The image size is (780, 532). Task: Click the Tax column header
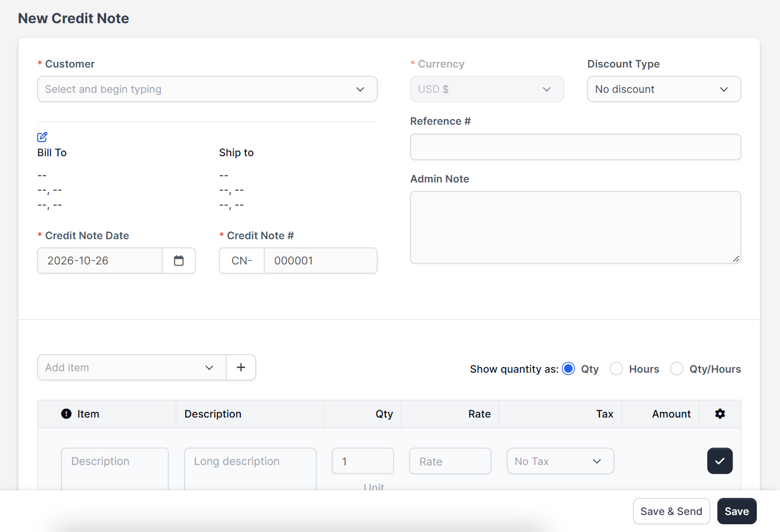(605, 414)
